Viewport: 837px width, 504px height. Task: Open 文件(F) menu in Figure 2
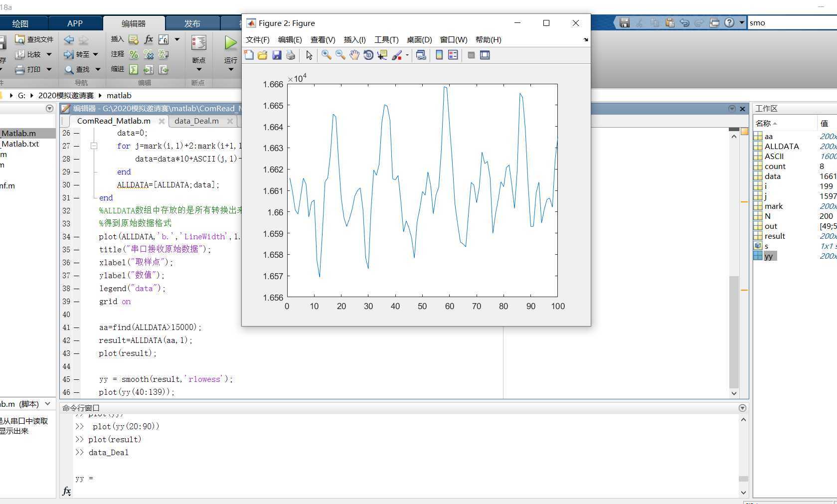257,39
